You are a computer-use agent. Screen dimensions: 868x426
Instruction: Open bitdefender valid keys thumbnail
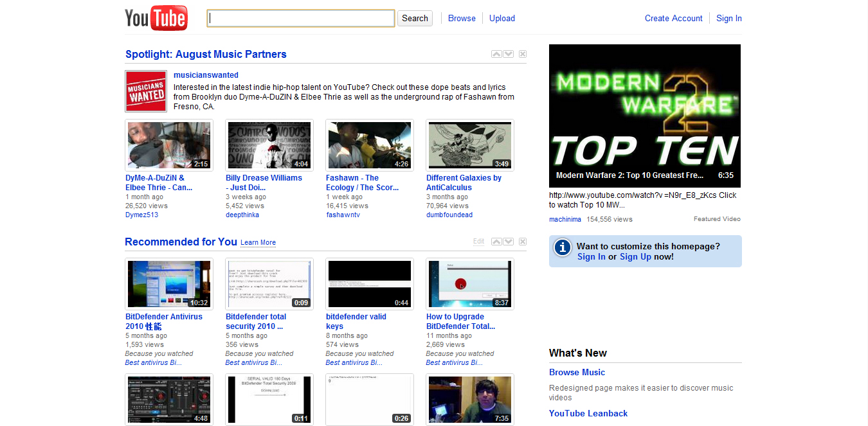pos(370,284)
